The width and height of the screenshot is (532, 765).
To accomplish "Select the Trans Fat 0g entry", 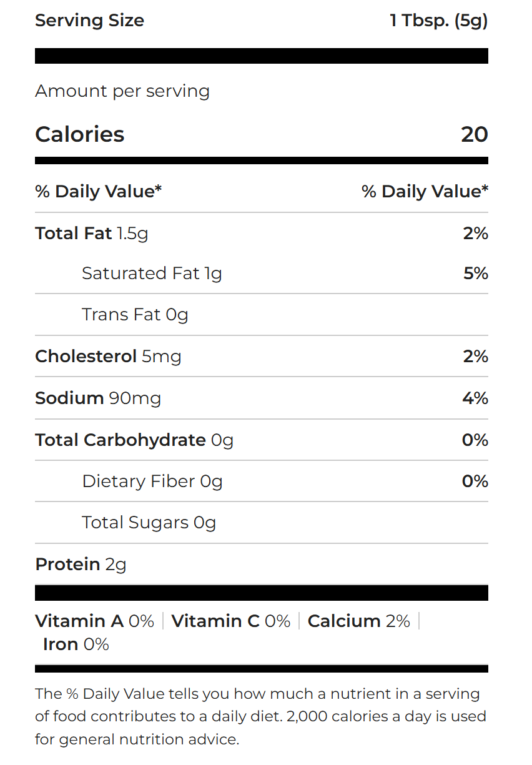I will [x=135, y=315].
